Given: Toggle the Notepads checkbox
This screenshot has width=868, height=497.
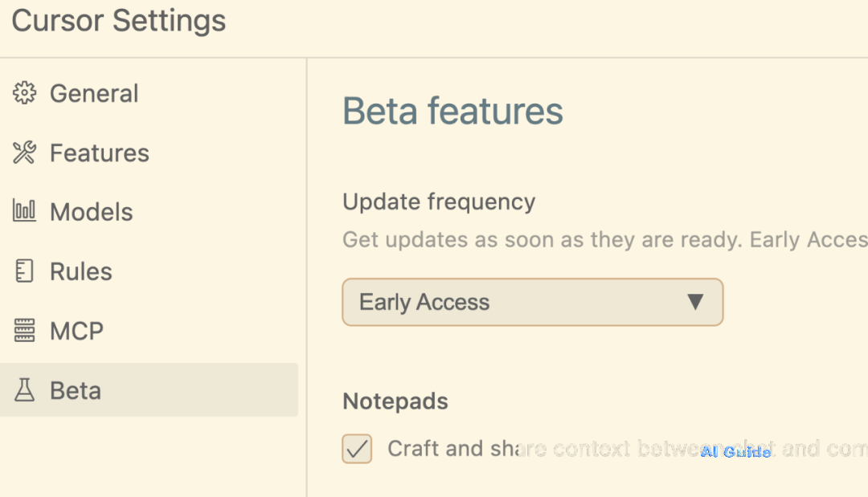Looking at the screenshot, I should pyautogui.click(x=357, y=449).
